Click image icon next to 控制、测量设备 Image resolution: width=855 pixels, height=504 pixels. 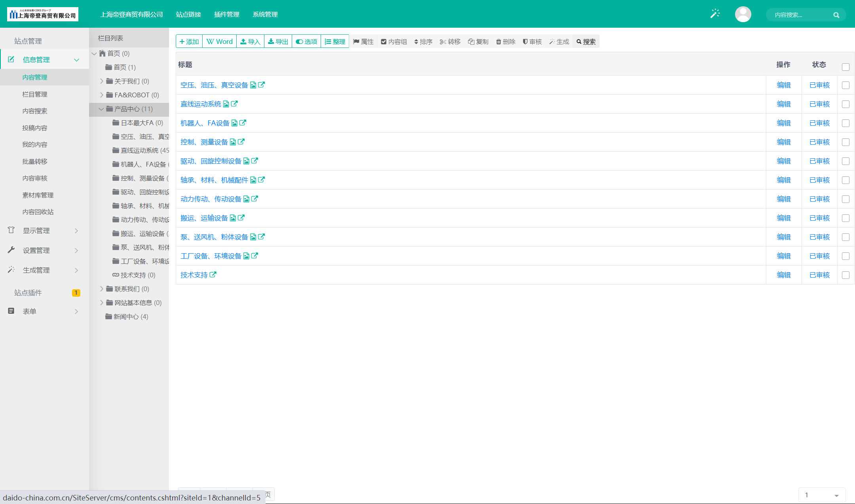coord(233,142)
